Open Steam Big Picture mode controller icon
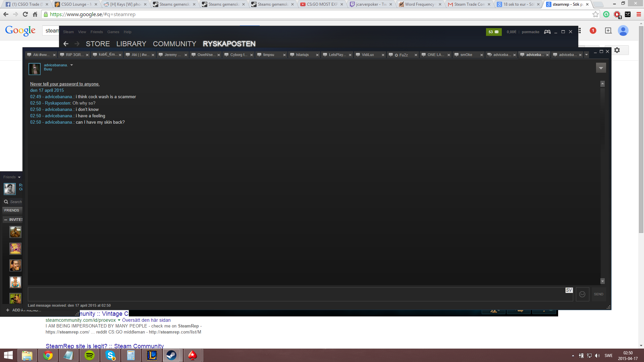Screen dimensions: 644x362 click(547, 32)
